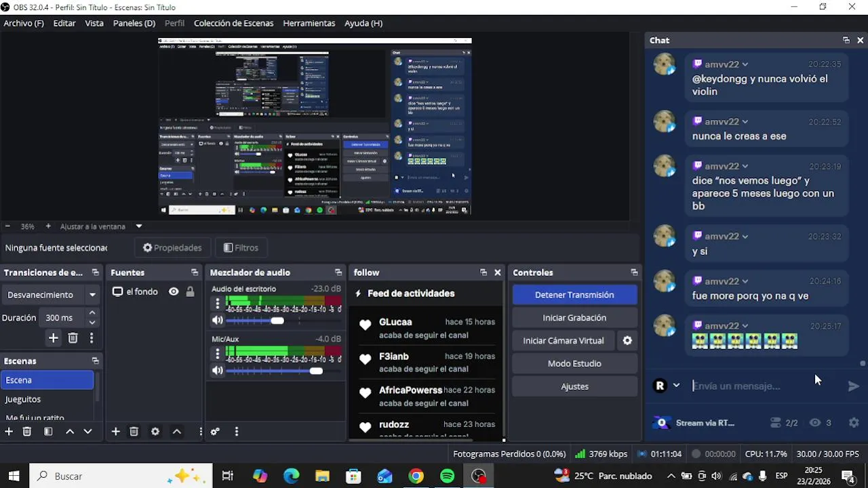Open chat settings gear icon

point(854,422)
